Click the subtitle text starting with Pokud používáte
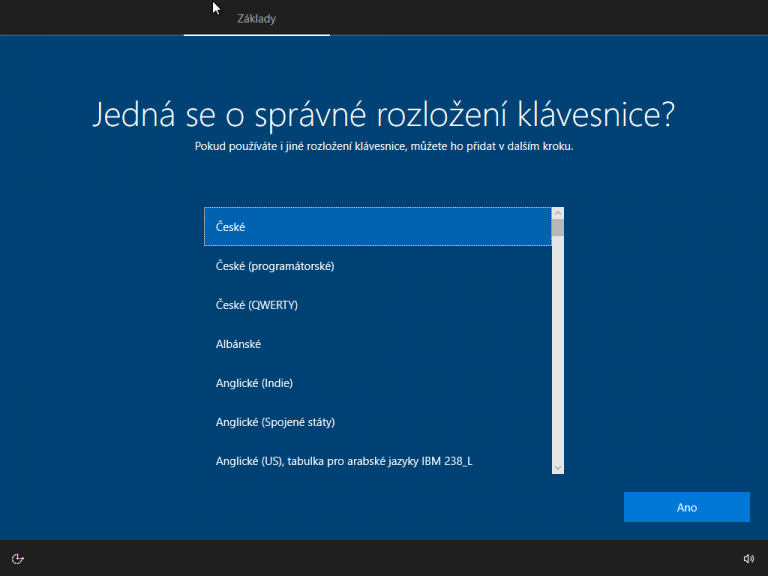Image resolution: width=768 pixels, height=576 pixels. 383,146
